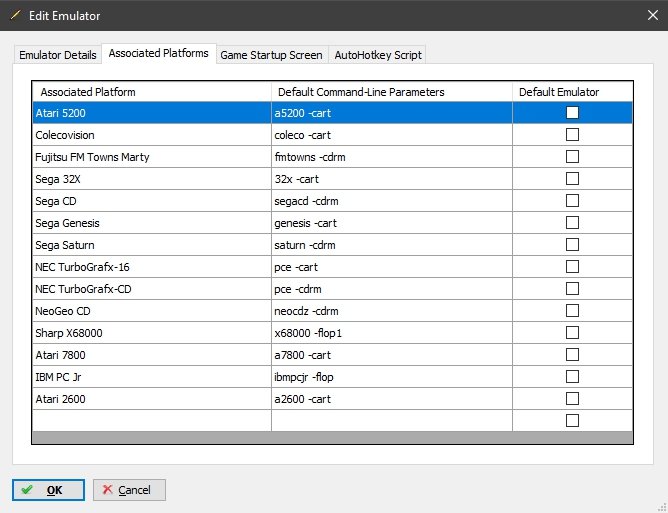Open the Game Startup Screen tab
This screenshot has width=668, height=513.
(271, 55)
